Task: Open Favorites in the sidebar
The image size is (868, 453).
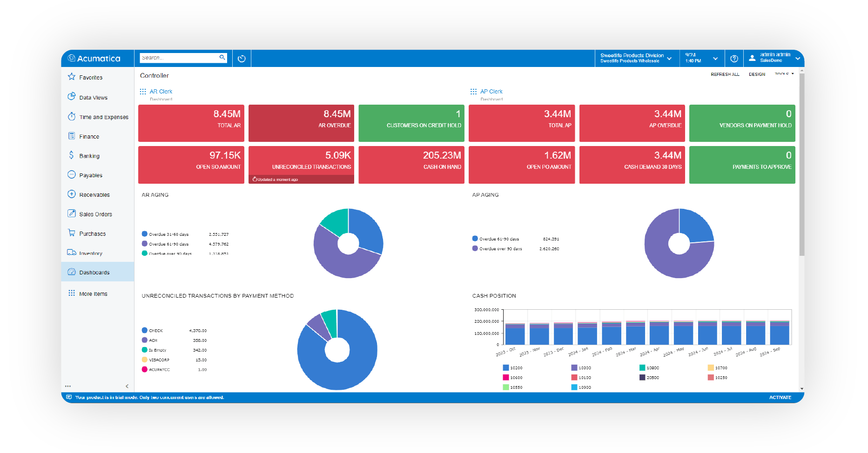Action: click(98, 77)
